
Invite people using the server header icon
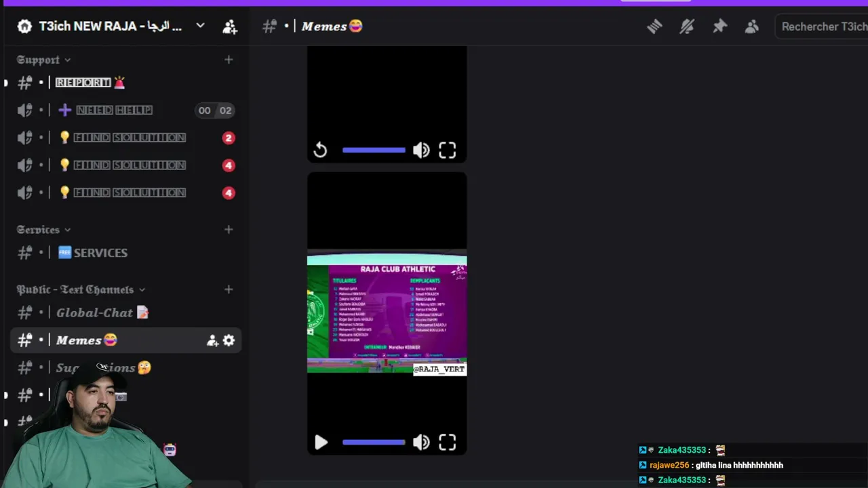230,26
